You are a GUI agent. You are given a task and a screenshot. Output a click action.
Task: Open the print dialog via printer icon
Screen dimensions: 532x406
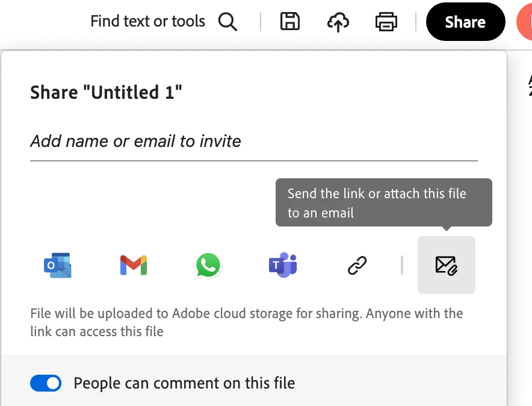coord(386,22)
